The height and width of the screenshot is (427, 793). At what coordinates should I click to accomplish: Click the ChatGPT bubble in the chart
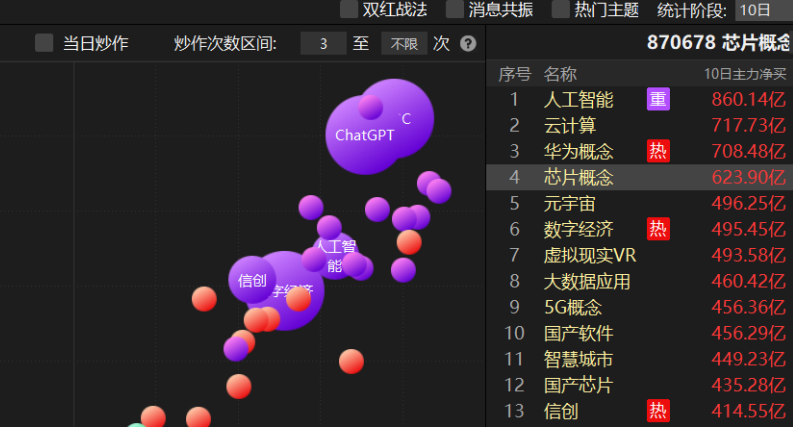pyautogui.click(x=365, y=135)
